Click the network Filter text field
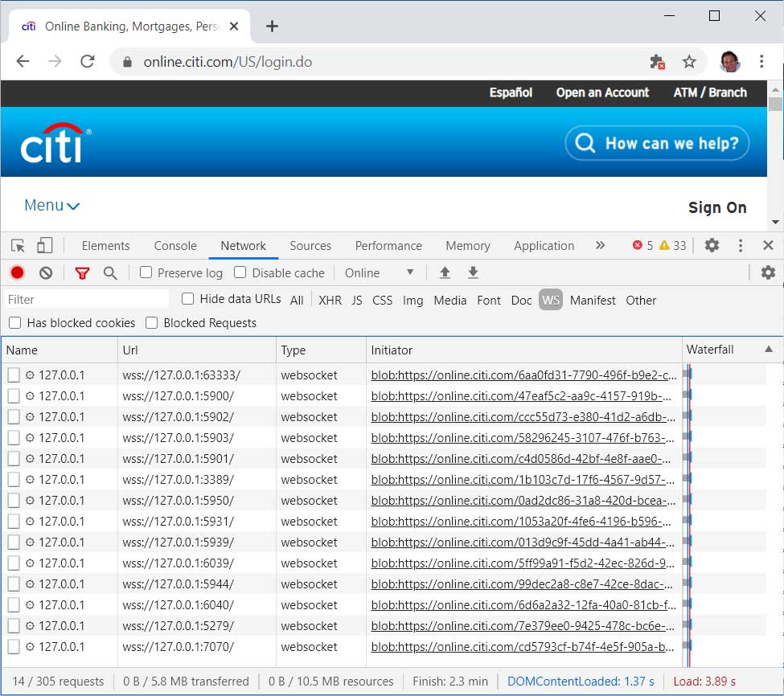 pos(86,299)
